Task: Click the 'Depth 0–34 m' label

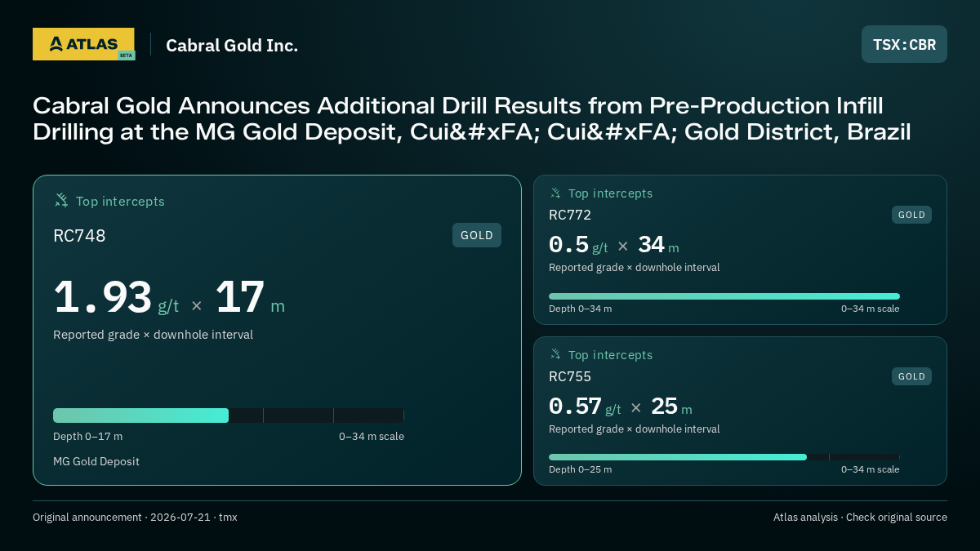Action: click(580, 309)
